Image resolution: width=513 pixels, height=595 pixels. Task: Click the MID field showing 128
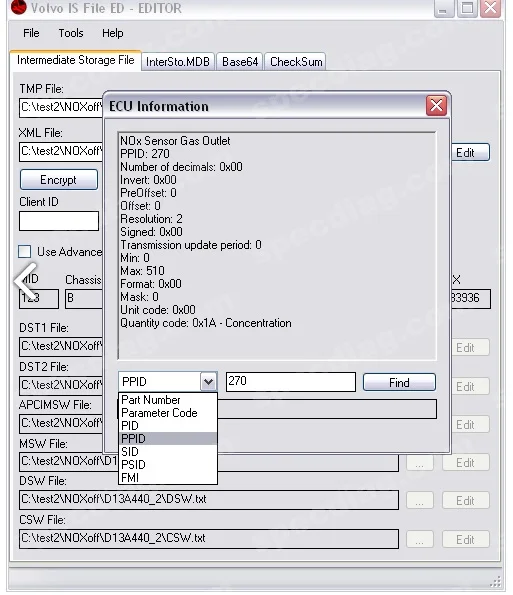(x=39, y=299)
